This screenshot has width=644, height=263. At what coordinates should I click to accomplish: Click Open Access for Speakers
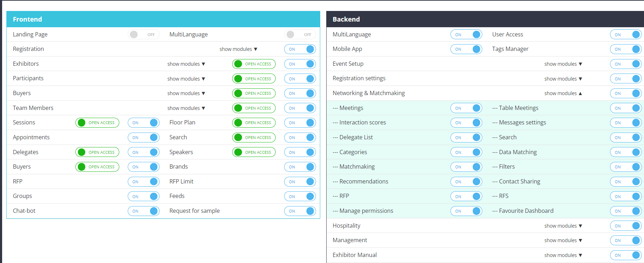[x=254, y=152]
